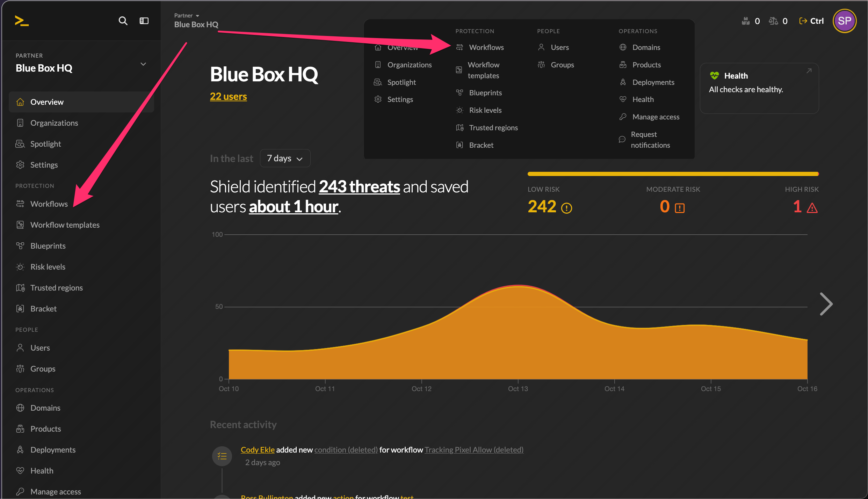Screen dimensions: 868x499
Task: Click the search magnifier icon in sidebar header
Action: coord(123,21)
